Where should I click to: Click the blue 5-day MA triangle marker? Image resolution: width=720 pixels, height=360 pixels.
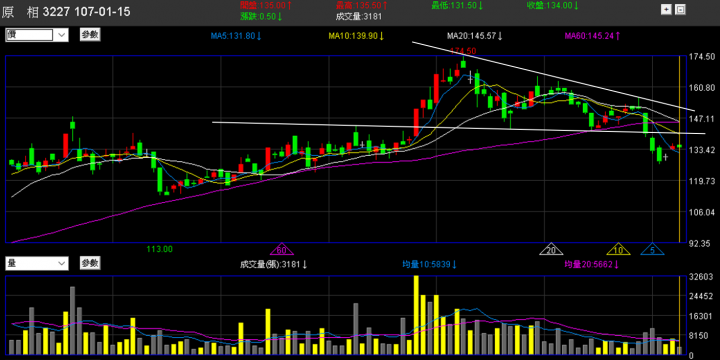click(652, 249)
